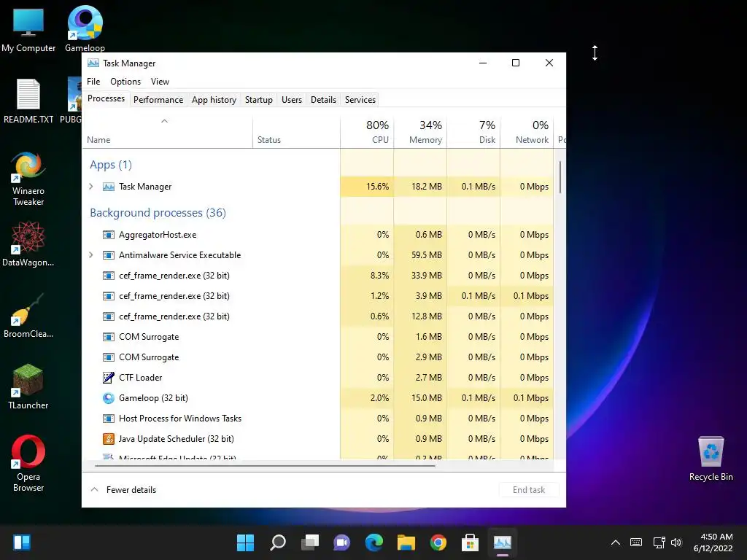
Task: Switch to the Startup tab
Action: click(259, 99)
